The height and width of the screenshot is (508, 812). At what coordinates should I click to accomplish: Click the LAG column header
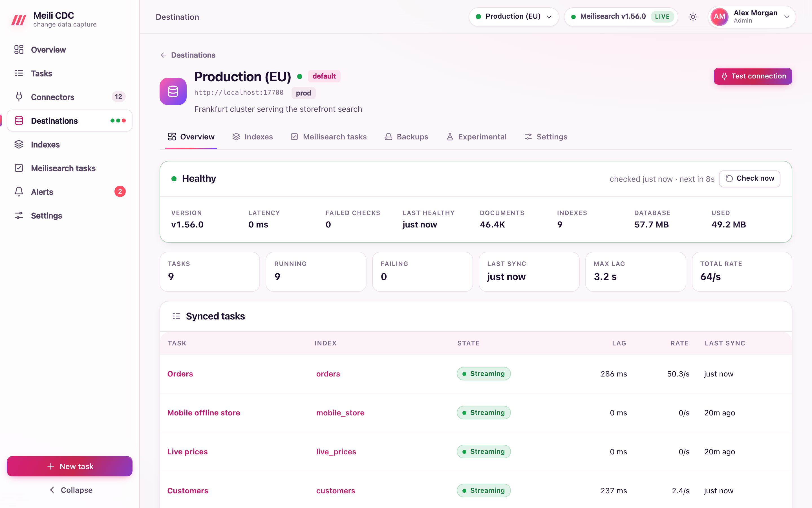(x=619, y=343)
